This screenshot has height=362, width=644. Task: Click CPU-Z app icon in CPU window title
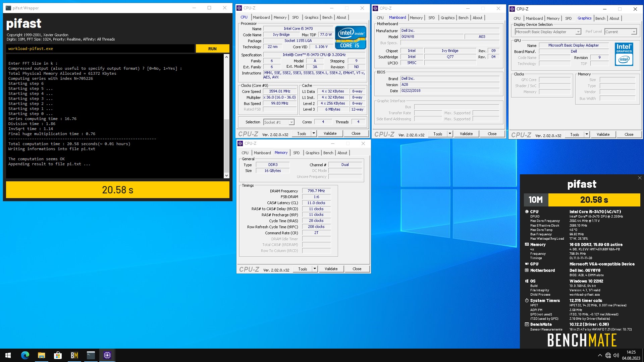239,8
